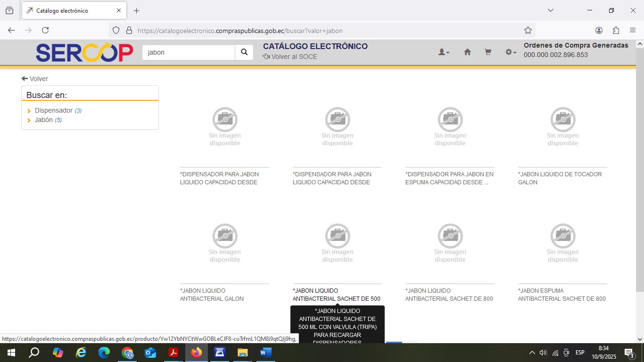Viewport: 644px width, 362px height.
Task: Open the Firefox application menu
Action: click(x=633, y=30)
